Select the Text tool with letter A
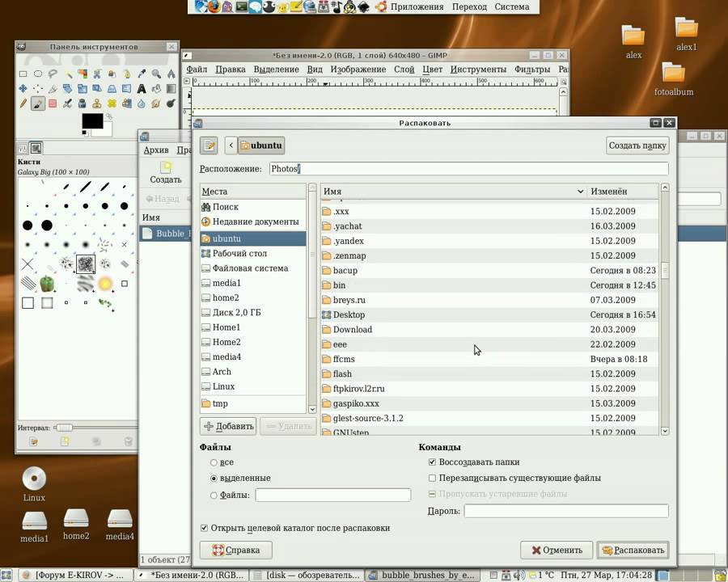 (142, 88)
